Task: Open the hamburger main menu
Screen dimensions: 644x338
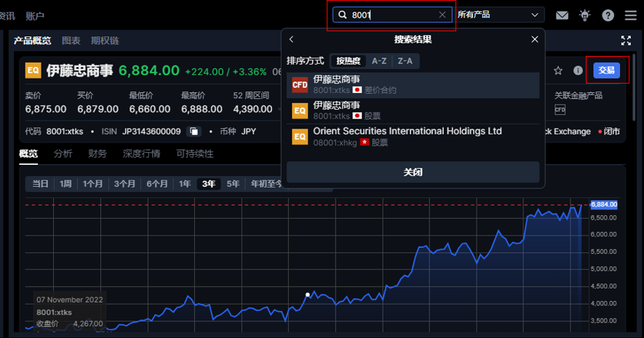Action: click(630, 15)
